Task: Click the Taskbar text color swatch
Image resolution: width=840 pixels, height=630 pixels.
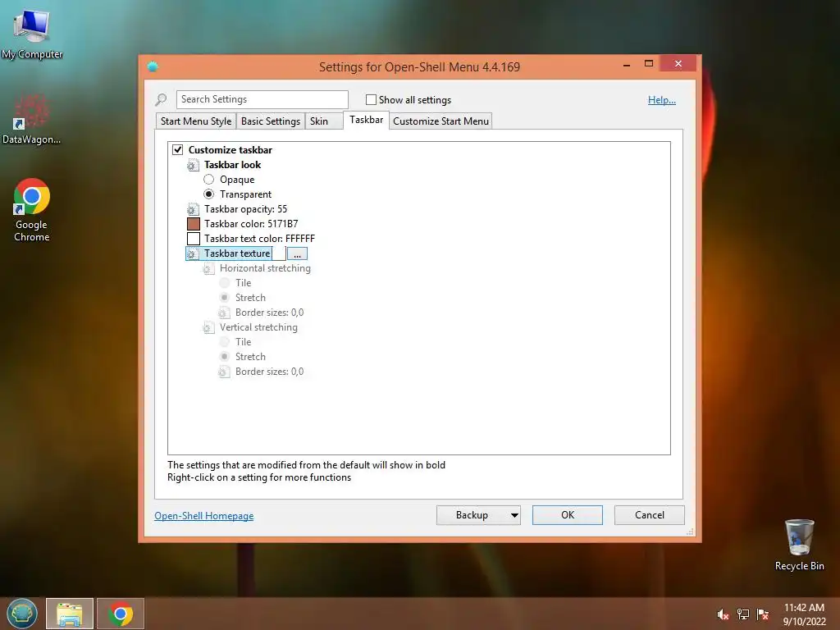Action: coord(194,239)
